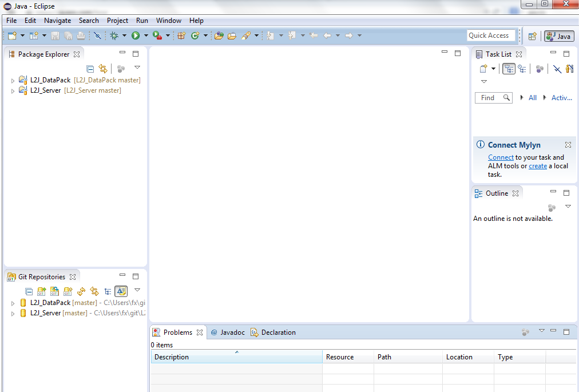Click the Forward navigation arrow
579x392 pixels.
click(x=348, y=35)
